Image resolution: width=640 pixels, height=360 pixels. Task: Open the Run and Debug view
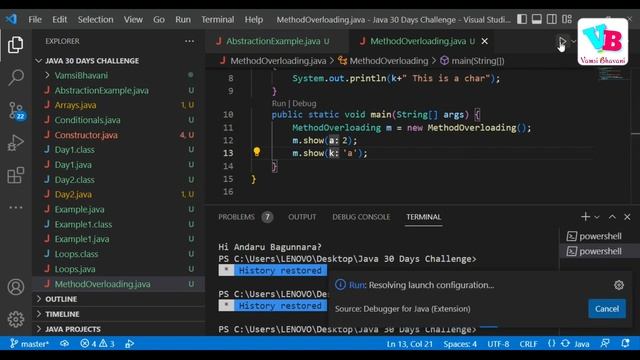point(16,143)
